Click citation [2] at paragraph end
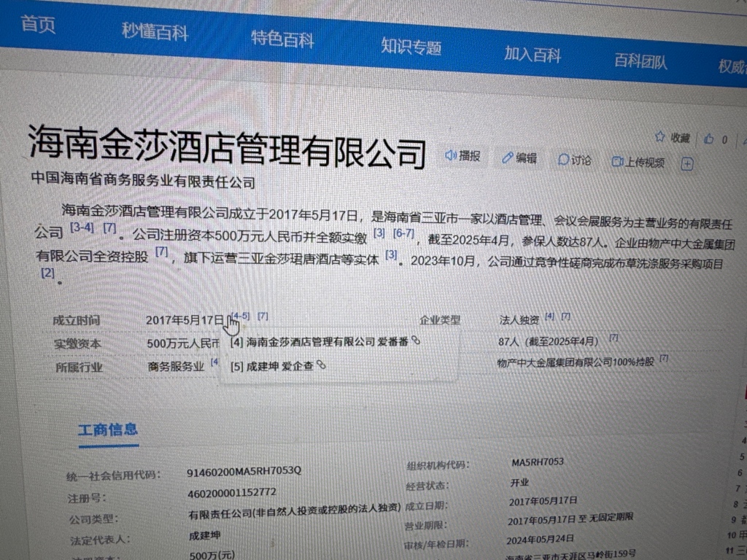The image size is (747, 560). (x=47, y=273)
